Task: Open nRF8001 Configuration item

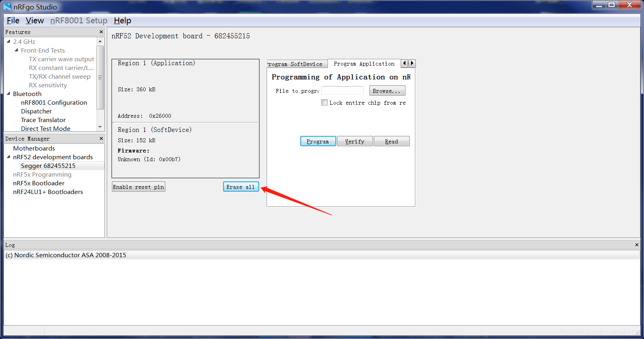Action: (x=54, y=102)
